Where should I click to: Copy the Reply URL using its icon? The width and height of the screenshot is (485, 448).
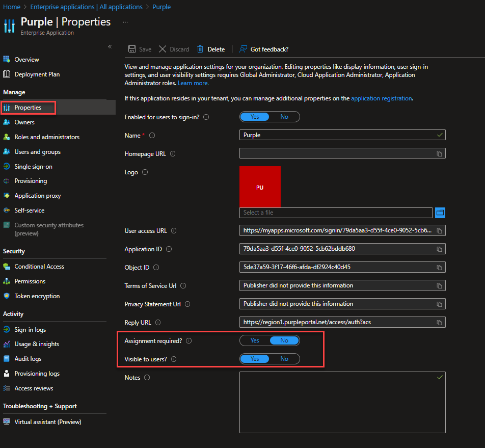pyautogui.click(x=439, y=323)
